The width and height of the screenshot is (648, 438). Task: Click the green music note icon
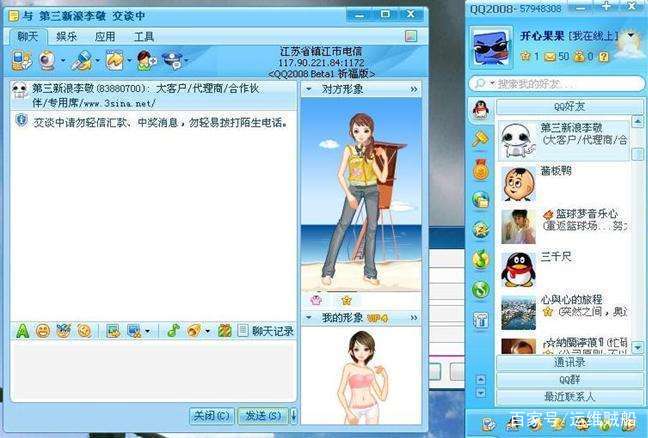coord(174,331)
